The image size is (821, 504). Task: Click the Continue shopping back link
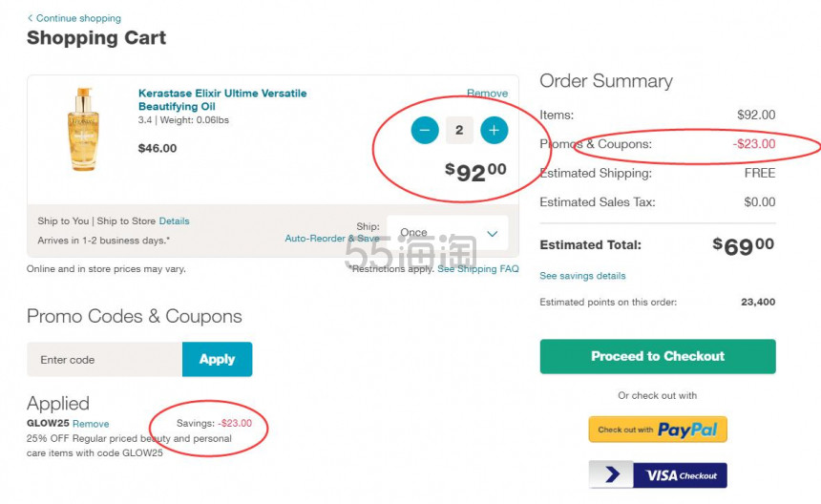point(78,18)
